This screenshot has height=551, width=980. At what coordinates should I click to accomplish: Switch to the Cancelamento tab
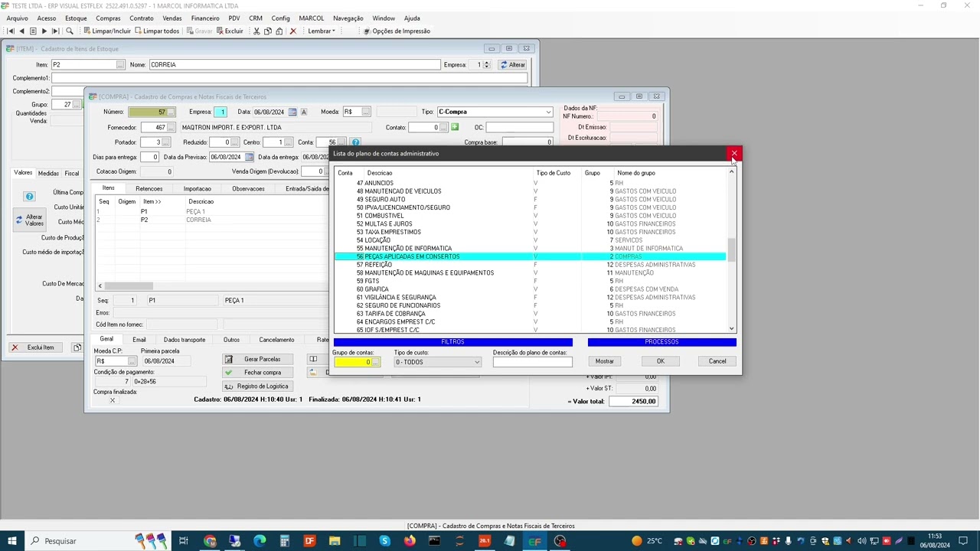pyautogui.click(x=276, y=340)
